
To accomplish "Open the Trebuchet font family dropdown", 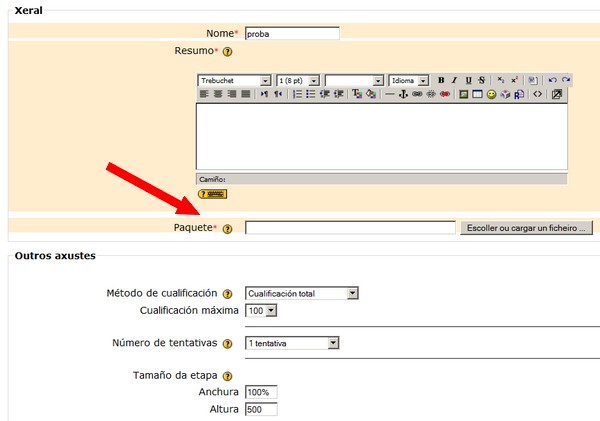I will tap(234, 80).
